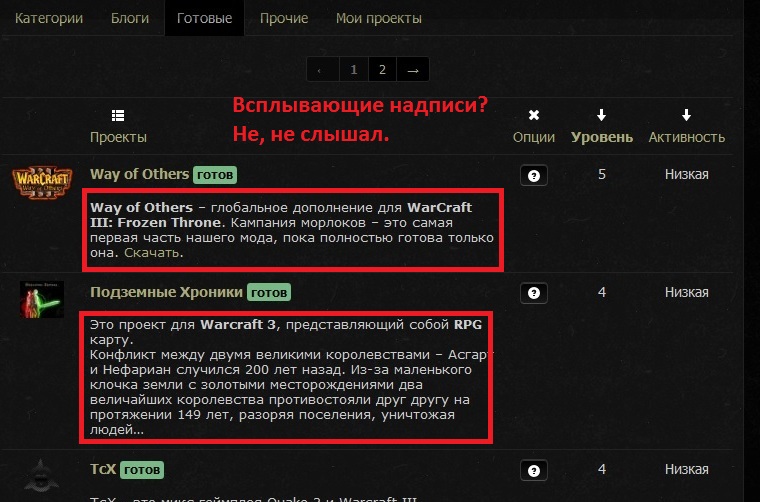The height and width of the screenshot is (502, 760).
Task: Sort by the Активность column header
Action: pos(687,137)
